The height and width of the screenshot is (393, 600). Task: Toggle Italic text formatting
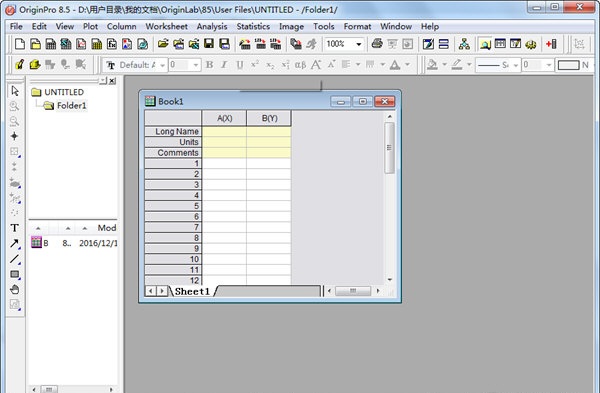224,65
